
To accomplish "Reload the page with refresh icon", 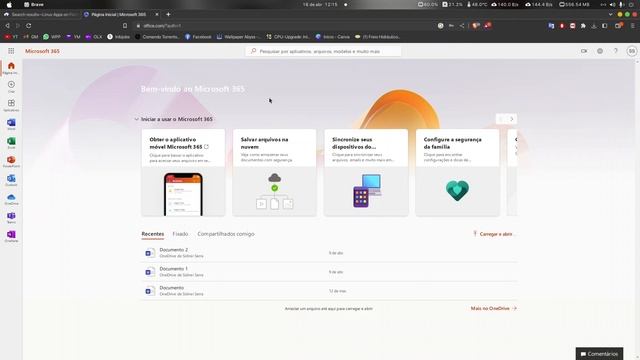I will point(29,25).
